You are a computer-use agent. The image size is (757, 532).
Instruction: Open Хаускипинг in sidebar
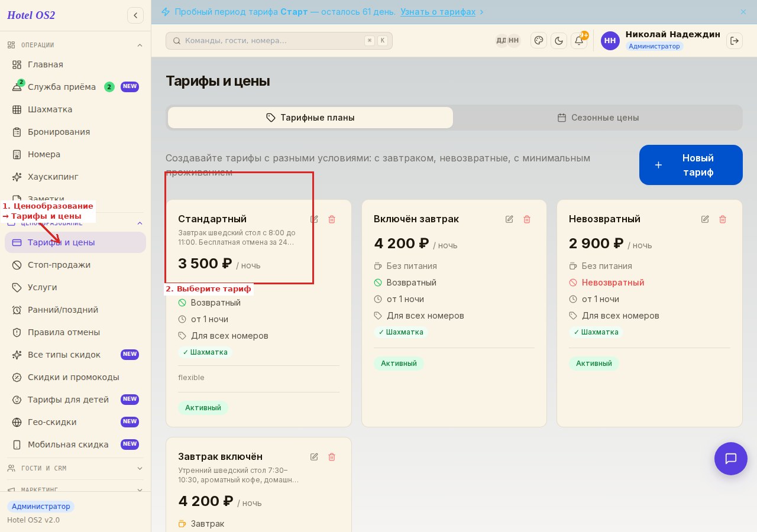point(75,177)
